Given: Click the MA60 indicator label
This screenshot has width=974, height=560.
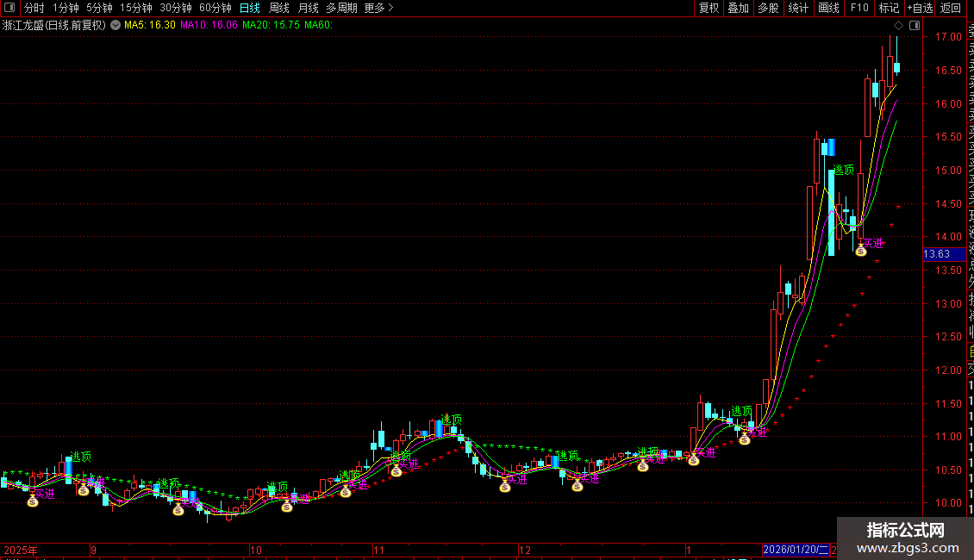Looking at the screenshot, I should (318, 25).
